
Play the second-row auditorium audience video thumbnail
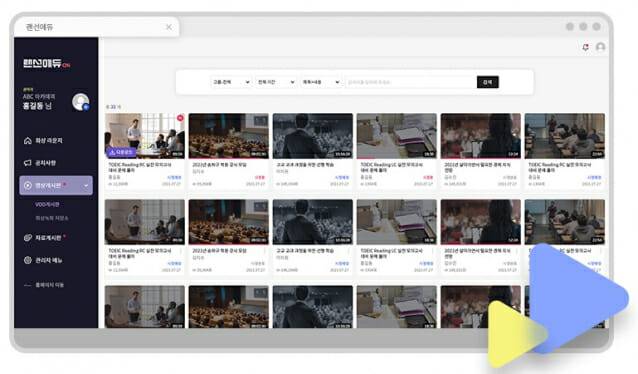tap(229, 222)
